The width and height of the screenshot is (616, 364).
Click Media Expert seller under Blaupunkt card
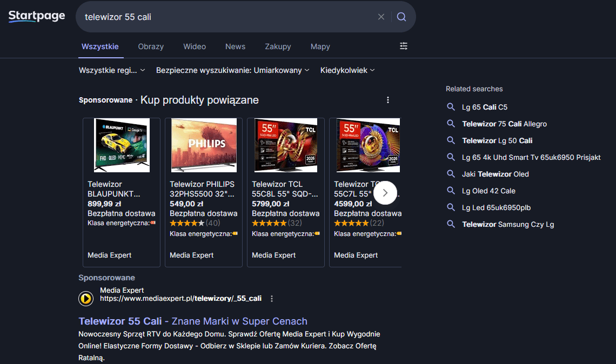(109, 255)
